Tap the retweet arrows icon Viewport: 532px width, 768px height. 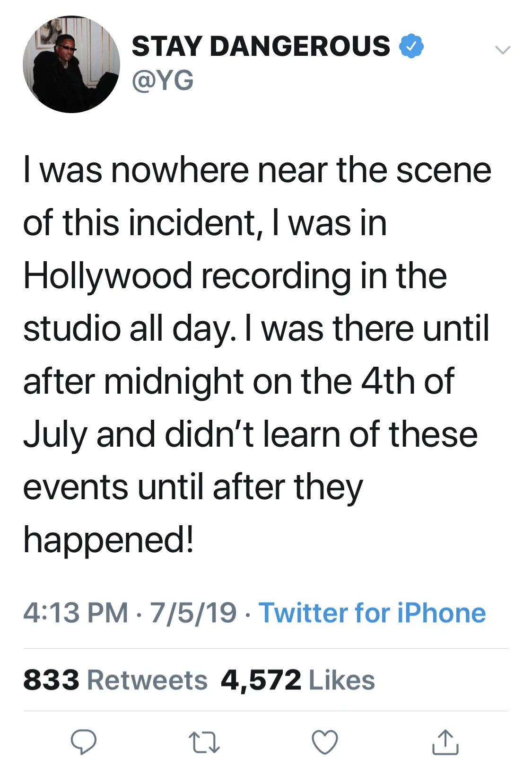pos(204,742)
